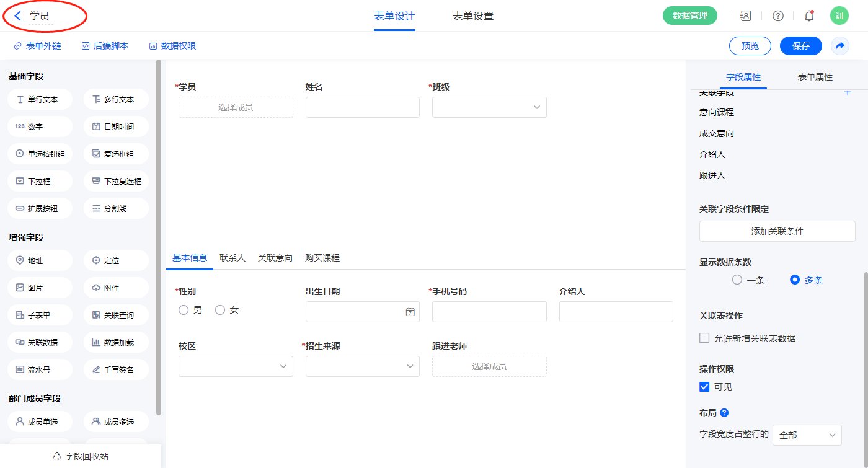Viewport: 868px width, 468px height.
Task: Click the back arrow next to 学员
Action: click(18, 16)
